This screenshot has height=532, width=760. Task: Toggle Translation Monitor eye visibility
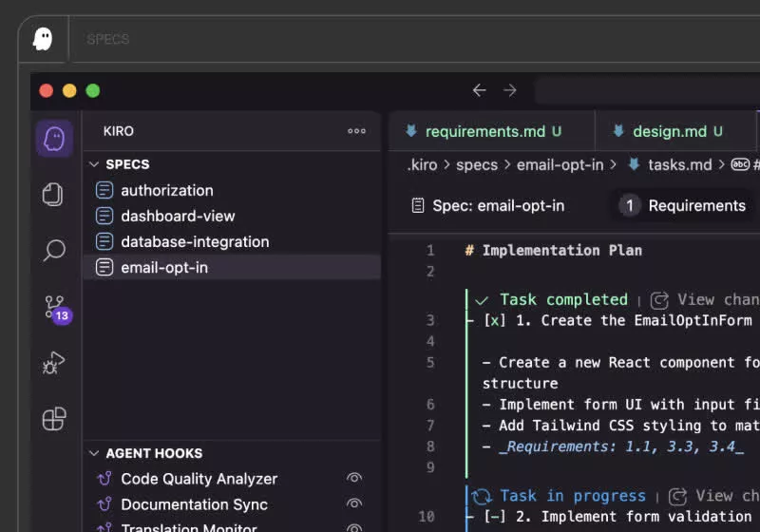(354, 528)
